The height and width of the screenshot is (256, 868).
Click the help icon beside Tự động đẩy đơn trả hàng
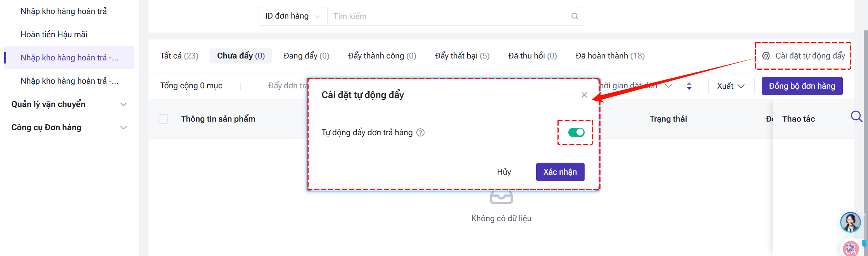click(x=420, y=132)
